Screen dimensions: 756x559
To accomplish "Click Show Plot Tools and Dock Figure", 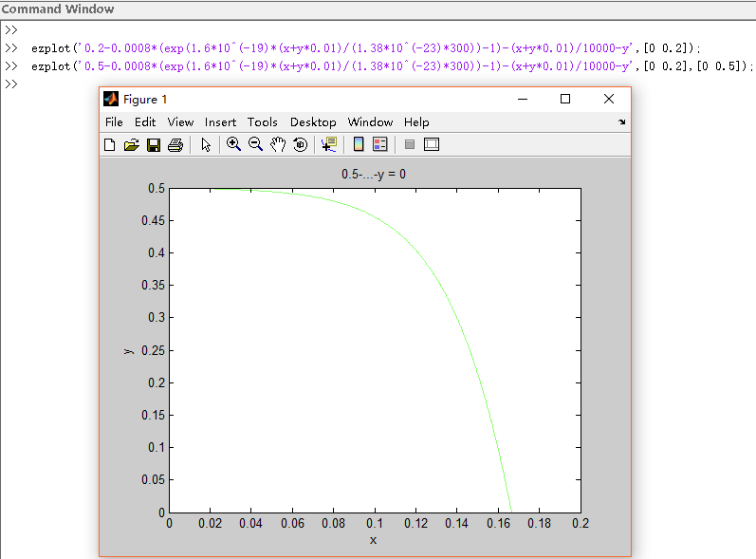I will [x=432, y=145].
